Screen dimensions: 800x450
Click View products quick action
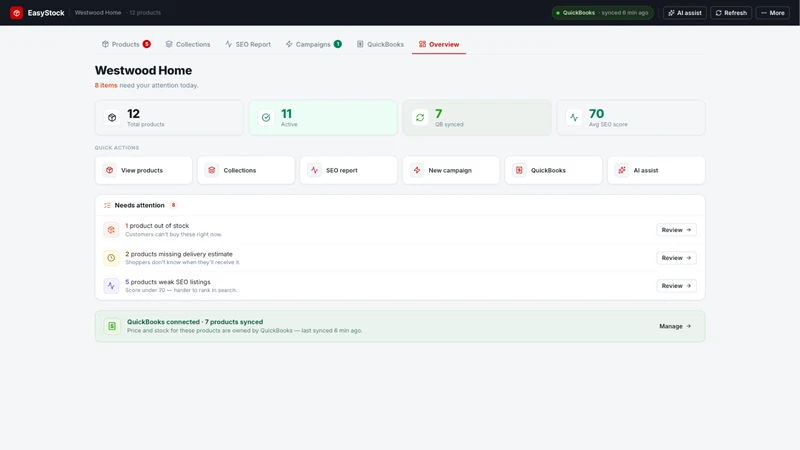(x=143, y=170)
